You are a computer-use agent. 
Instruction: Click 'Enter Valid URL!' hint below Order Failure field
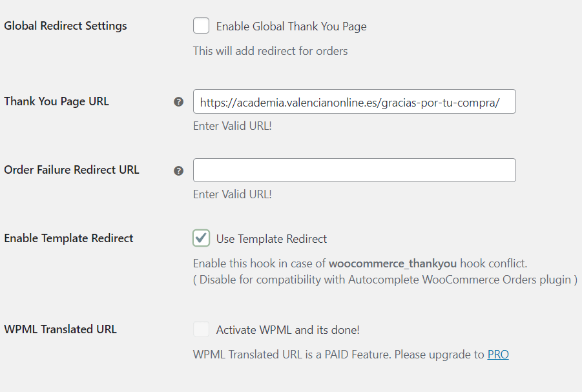click(x=233, y=194)
